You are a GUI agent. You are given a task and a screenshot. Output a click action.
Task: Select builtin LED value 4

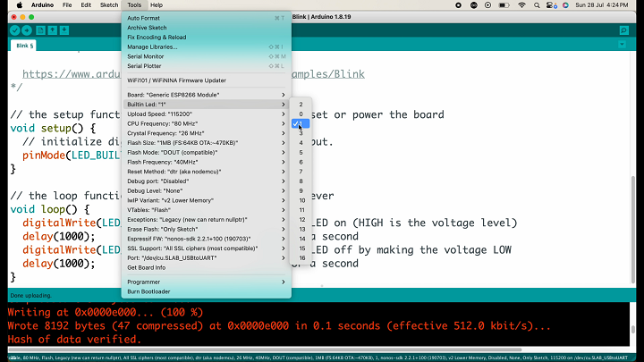point(301,143)
